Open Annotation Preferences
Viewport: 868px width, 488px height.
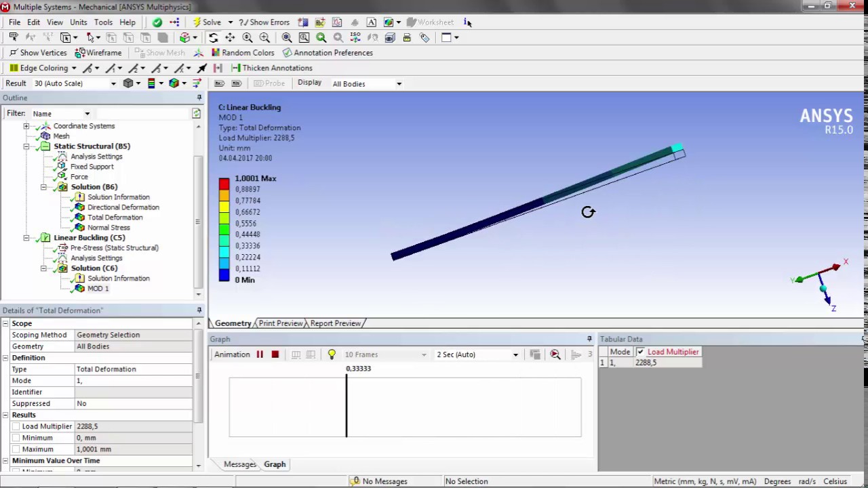(328, 53)
